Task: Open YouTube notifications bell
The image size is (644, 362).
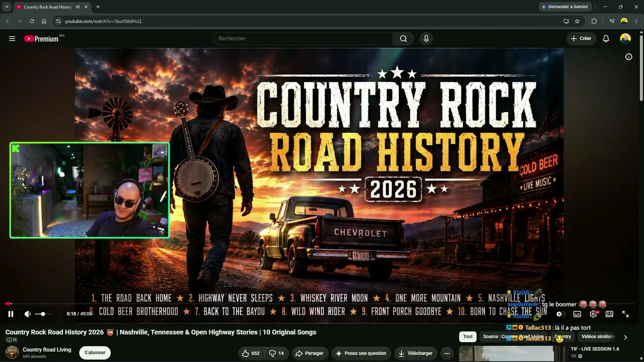Action: (606, 39)
